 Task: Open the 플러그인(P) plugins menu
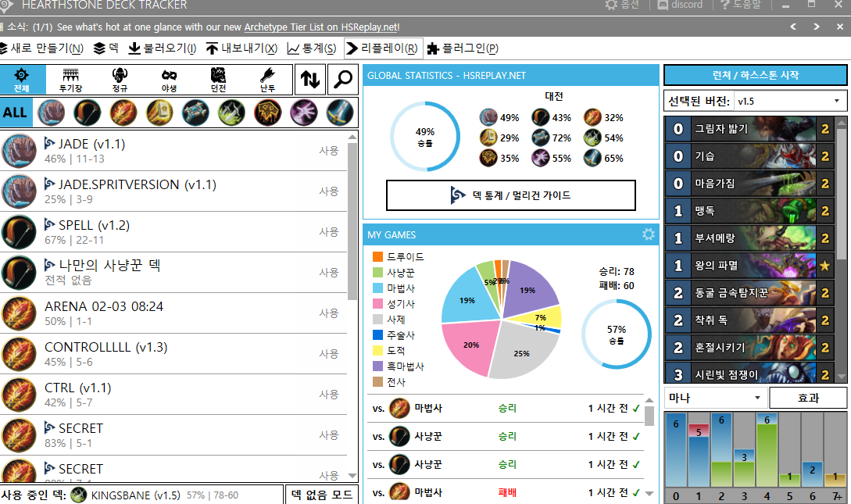tap(463, 48)
